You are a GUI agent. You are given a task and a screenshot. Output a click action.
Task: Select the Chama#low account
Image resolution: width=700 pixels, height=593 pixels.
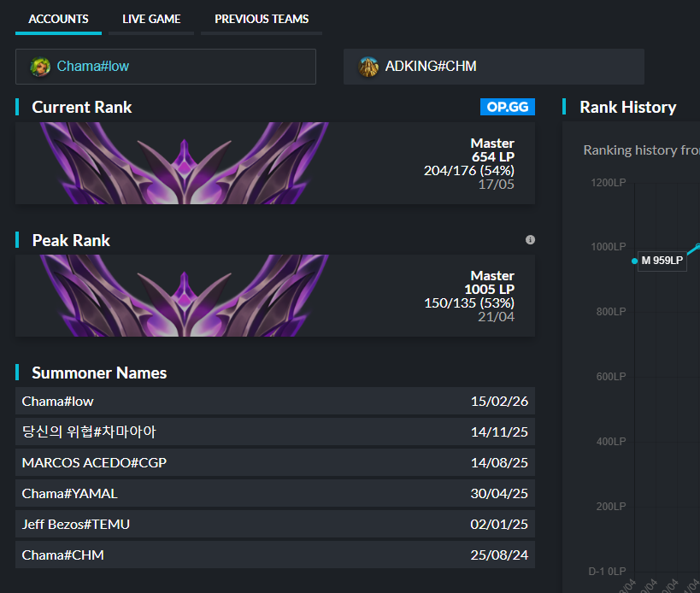(166, 67)
